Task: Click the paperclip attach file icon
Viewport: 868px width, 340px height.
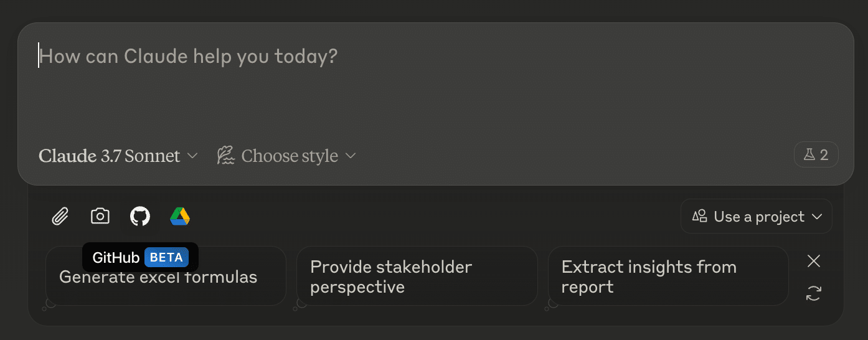Action: pos(60,217)
